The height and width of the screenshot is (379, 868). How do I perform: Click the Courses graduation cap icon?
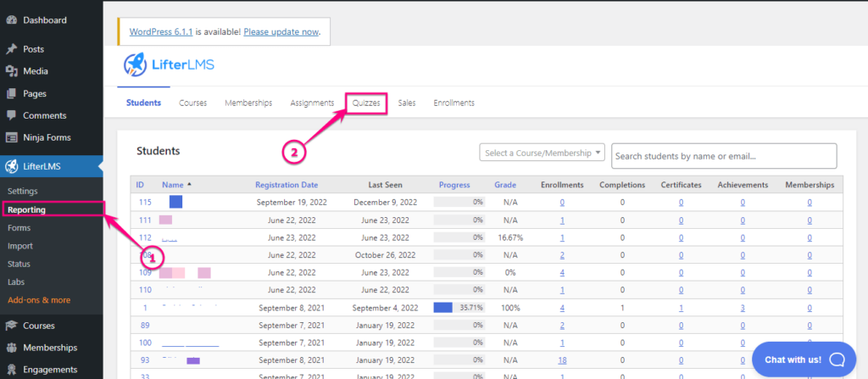11,326
